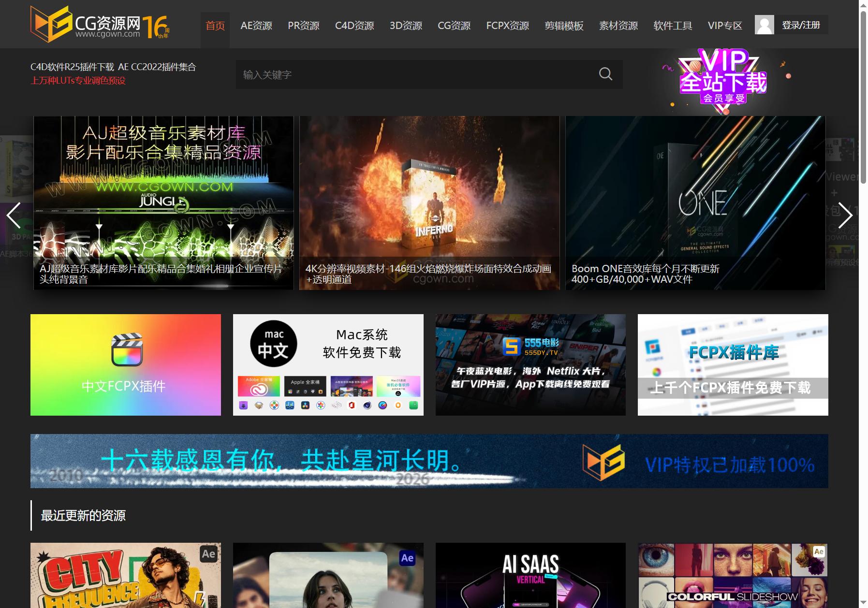The height and width of the screenshot is (608, 868).
Task: Click the mac中文 round logo
Action: point(274,344)
